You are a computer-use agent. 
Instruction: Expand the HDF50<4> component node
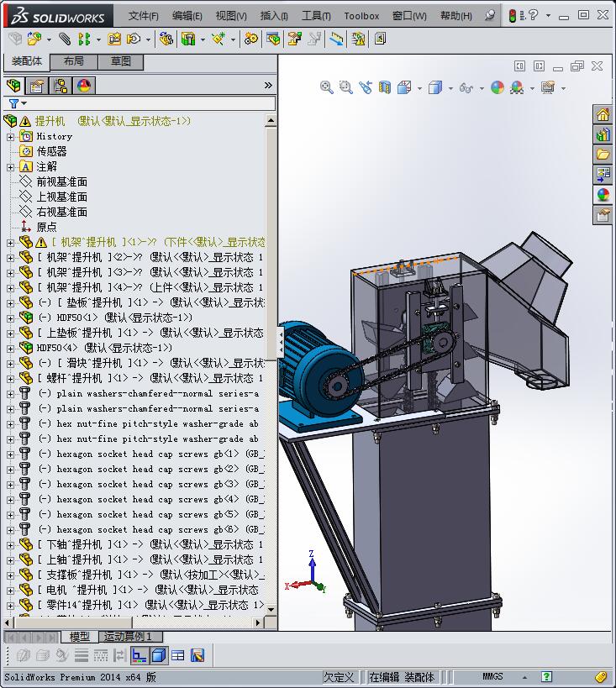point(11,349)
